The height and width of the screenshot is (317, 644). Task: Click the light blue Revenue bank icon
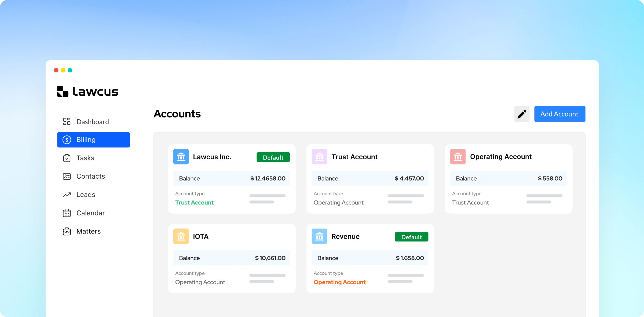319,236
